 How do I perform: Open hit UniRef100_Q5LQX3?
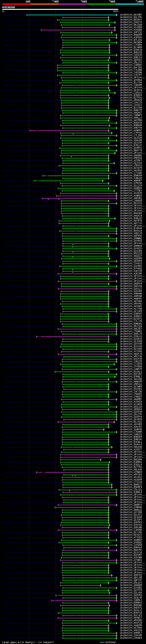[x=131, y=583]
